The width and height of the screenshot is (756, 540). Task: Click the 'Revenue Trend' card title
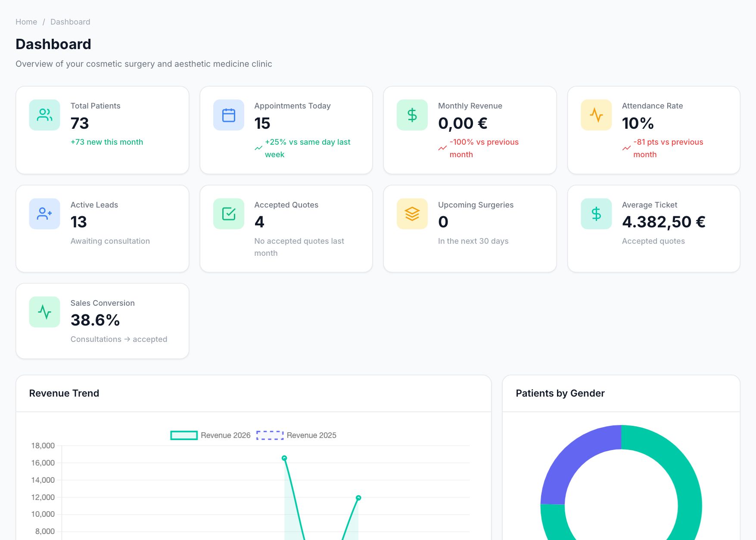tap(64, 393)
